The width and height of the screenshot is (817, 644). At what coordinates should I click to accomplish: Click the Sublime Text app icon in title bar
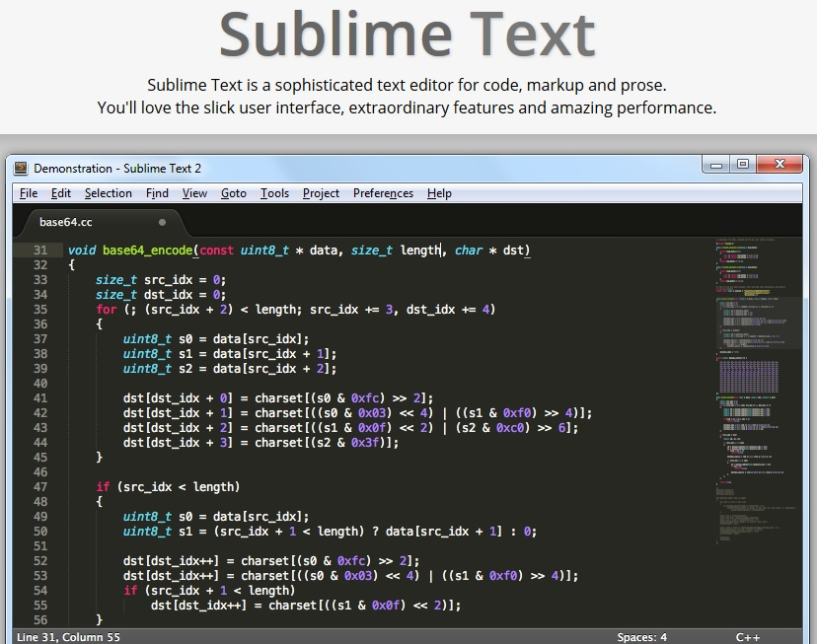[x=21, y=168]
